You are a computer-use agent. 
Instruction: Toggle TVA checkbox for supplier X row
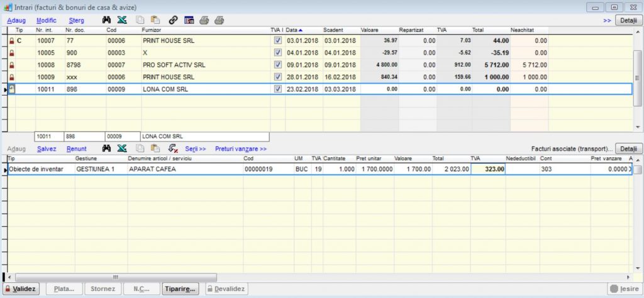pos(278,53)
